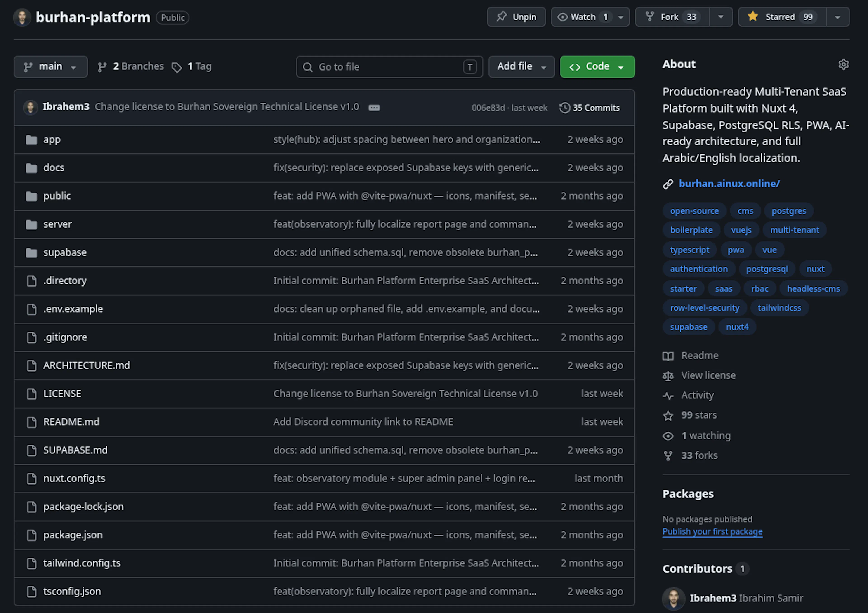Focus the Go to file search box
Viewport: 868px width, 613px height.
click(x=389, y=67)
